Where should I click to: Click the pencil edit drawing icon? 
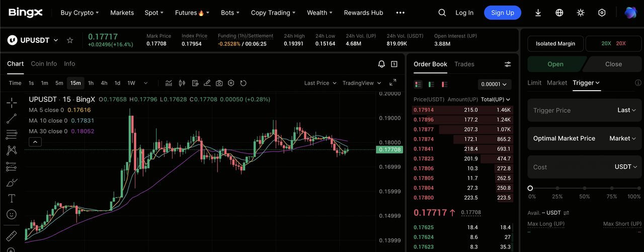coord(207,83)
